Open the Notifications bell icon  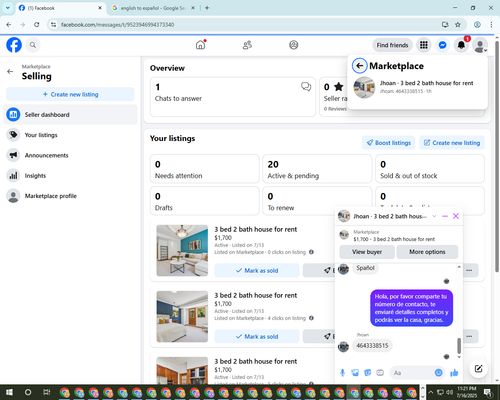tap(461, 45)
